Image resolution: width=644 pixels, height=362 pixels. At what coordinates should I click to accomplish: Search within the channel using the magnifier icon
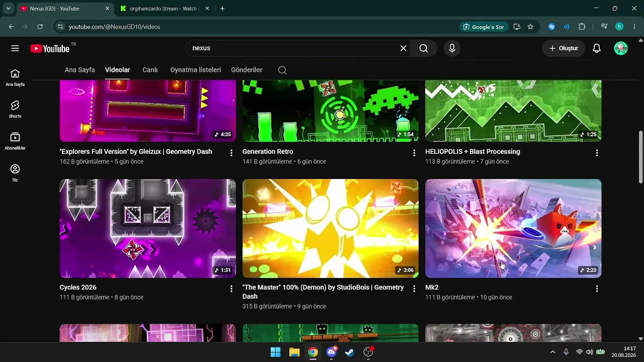[x=282, y=70]
